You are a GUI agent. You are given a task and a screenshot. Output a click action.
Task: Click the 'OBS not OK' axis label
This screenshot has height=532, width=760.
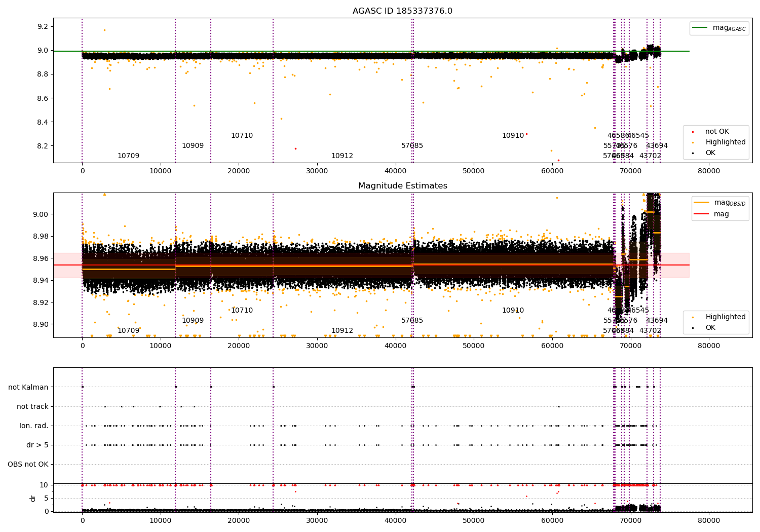[28, 465]
